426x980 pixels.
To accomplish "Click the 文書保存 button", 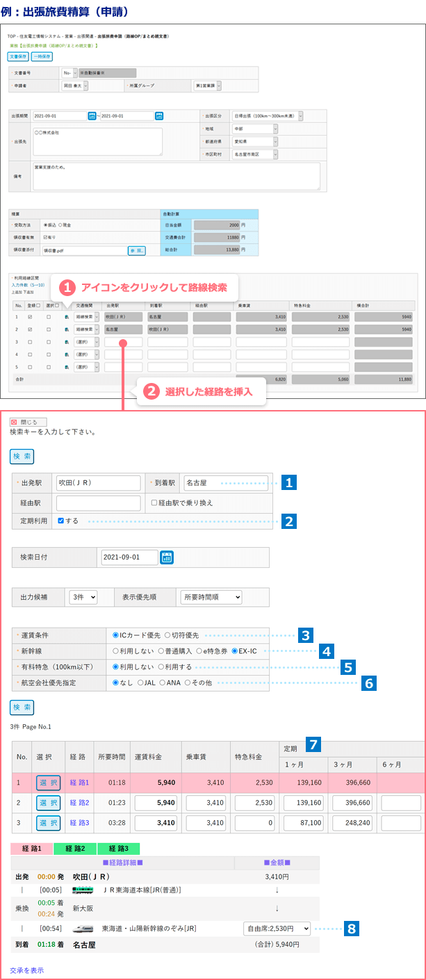I will click(19, 56).
